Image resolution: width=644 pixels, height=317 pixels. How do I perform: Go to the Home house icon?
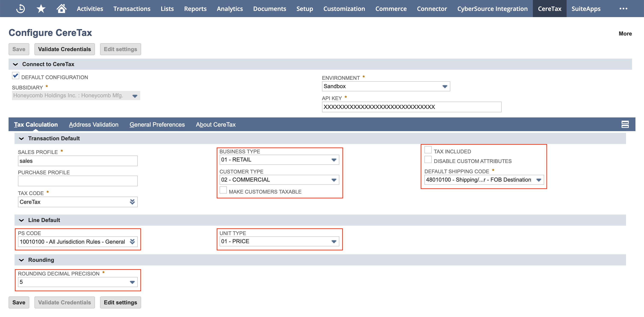pos(62,9)
